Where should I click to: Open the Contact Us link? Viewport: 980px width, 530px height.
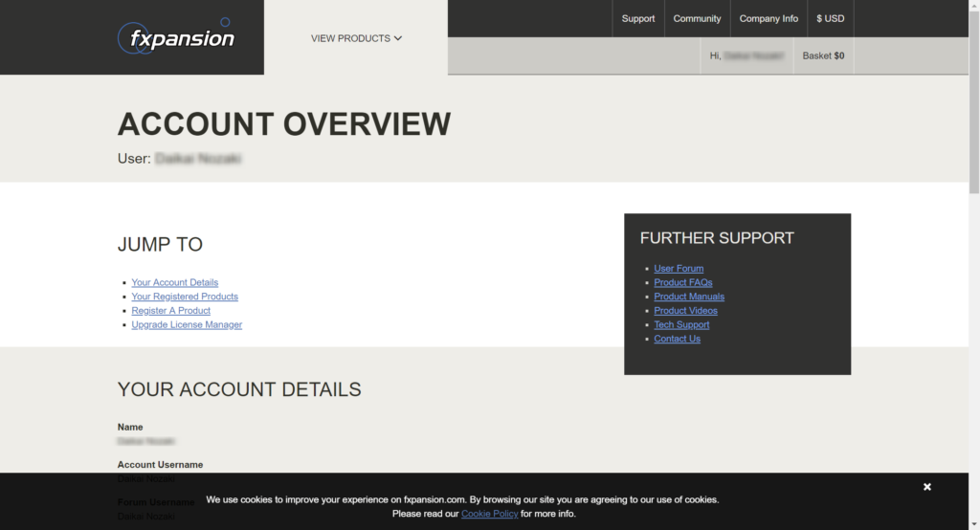tap(677, 339)
